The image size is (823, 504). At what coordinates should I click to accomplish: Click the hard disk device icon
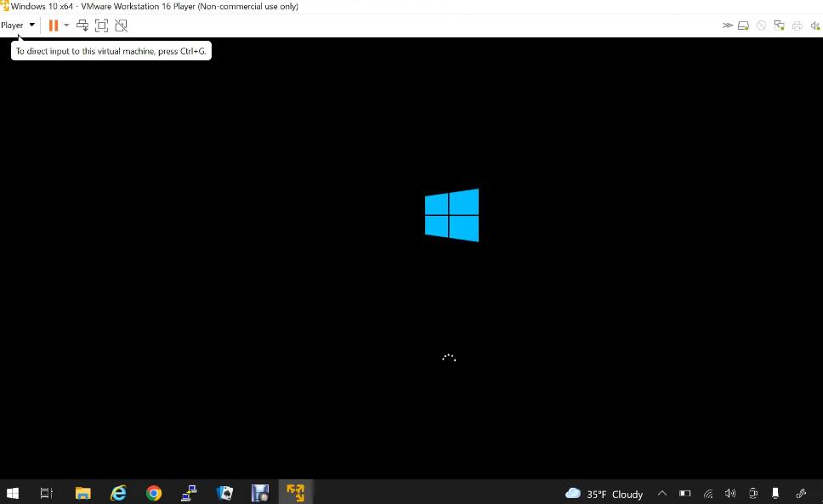click(x=743, y=25)
